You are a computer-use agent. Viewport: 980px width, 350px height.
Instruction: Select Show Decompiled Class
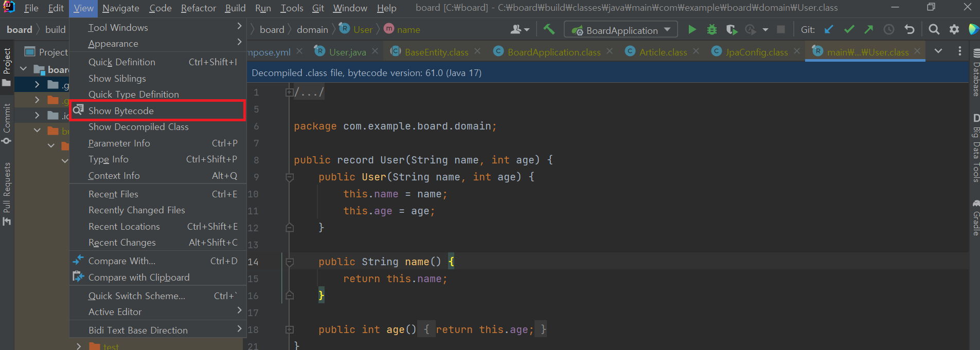pyautogui.click(x=157, y=127)
